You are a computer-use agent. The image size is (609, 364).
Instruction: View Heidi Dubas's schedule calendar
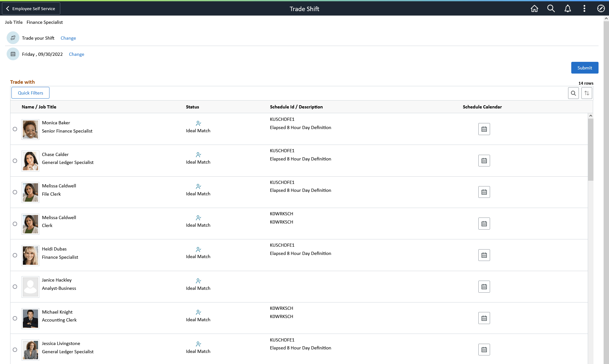[x=484, y=255]
